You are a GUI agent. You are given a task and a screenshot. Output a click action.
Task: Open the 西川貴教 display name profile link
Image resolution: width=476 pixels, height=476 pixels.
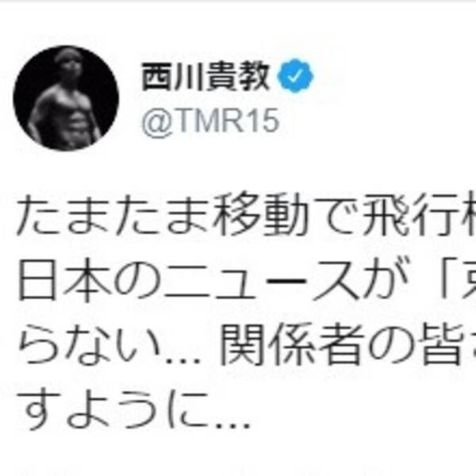tap(205, 76)
